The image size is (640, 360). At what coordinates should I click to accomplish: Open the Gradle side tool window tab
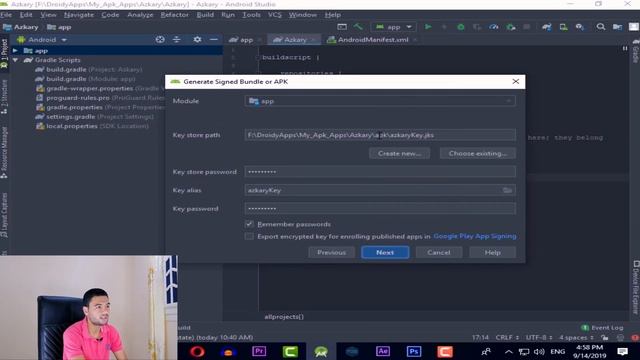click(x=636, y=51)
